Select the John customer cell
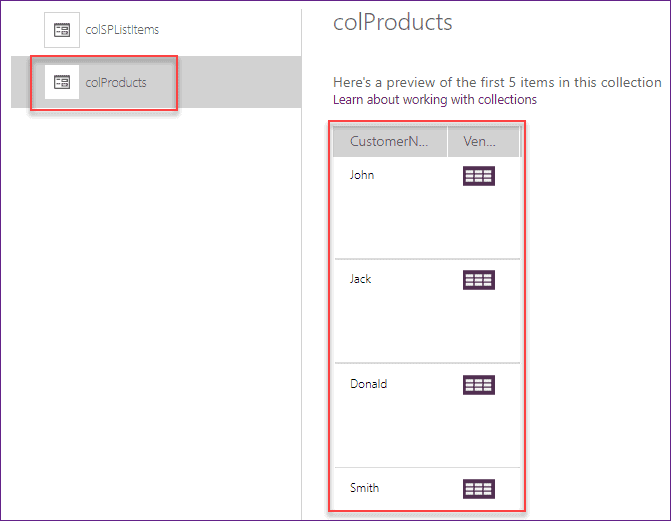 pyautogui.click(x=362, y=175)
